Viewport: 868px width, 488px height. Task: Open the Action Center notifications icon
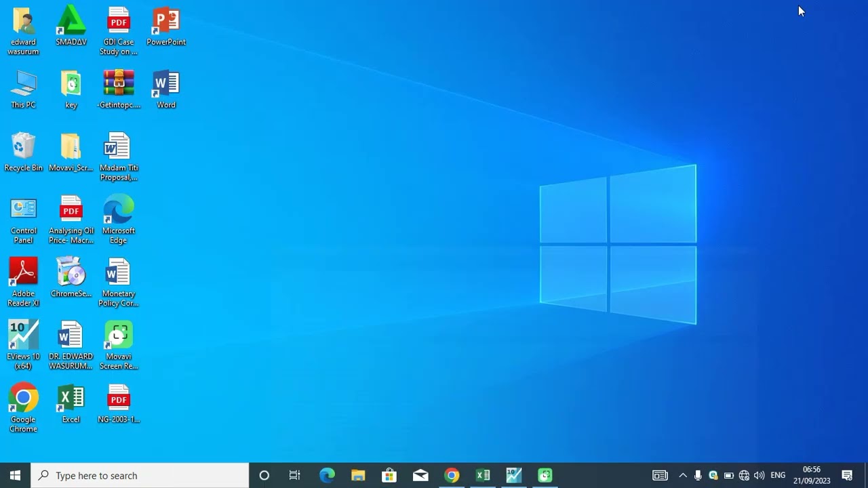point(847,476)
